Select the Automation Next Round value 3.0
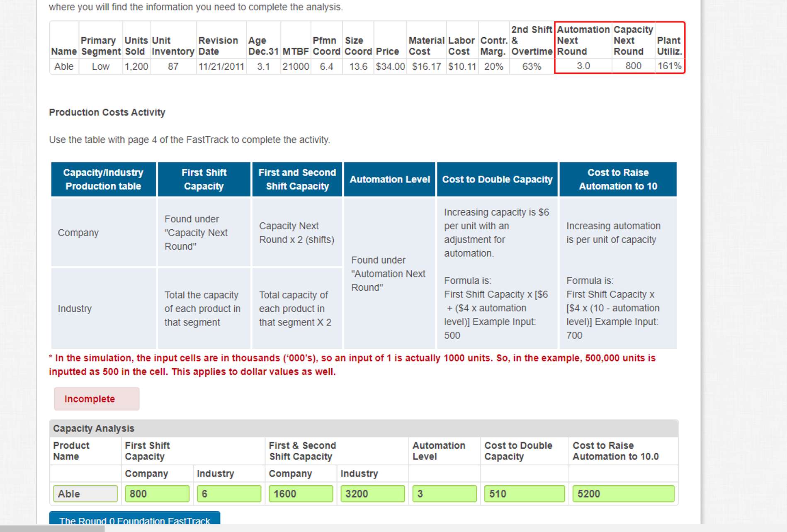This screenshot has width=787, height=532. point(583,66)
